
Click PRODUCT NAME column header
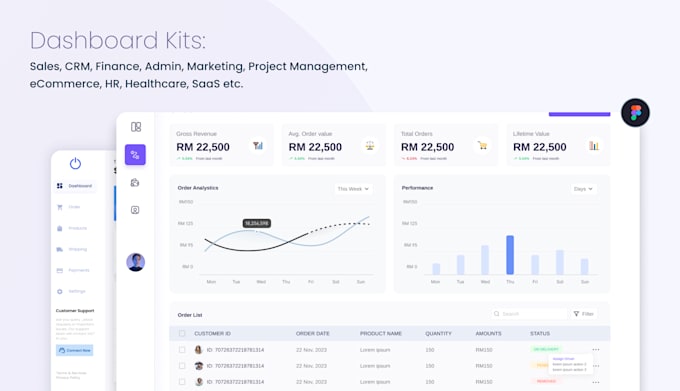coord(381,333)
